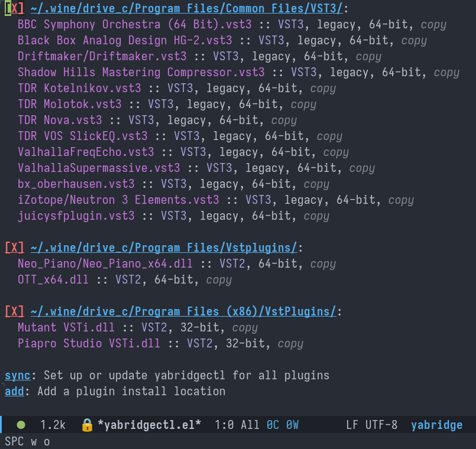
Task: Select the iZotope Neutron 3 Elements entry
Action: (118, 200)
